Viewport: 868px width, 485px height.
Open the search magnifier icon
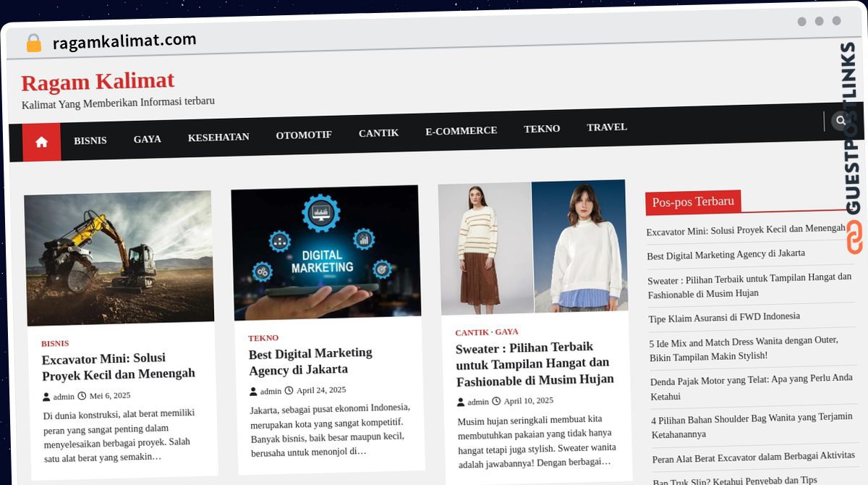point(840,121)
